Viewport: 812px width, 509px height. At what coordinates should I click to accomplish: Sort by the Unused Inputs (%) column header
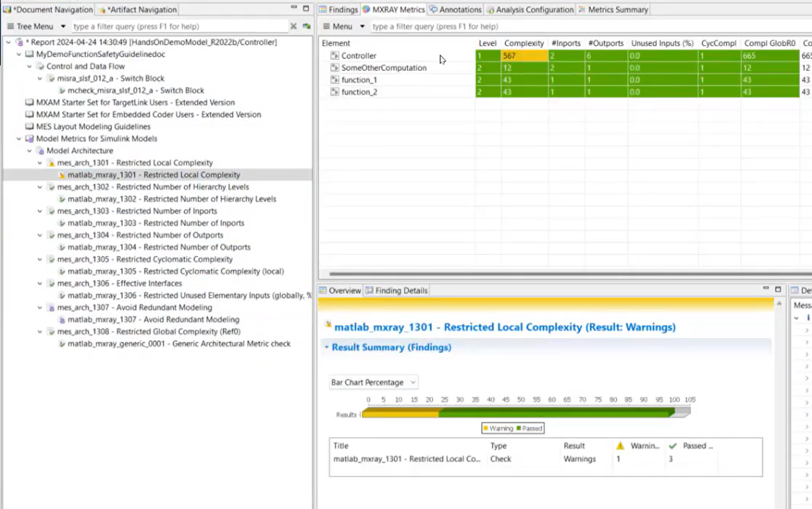click(662, 43)
